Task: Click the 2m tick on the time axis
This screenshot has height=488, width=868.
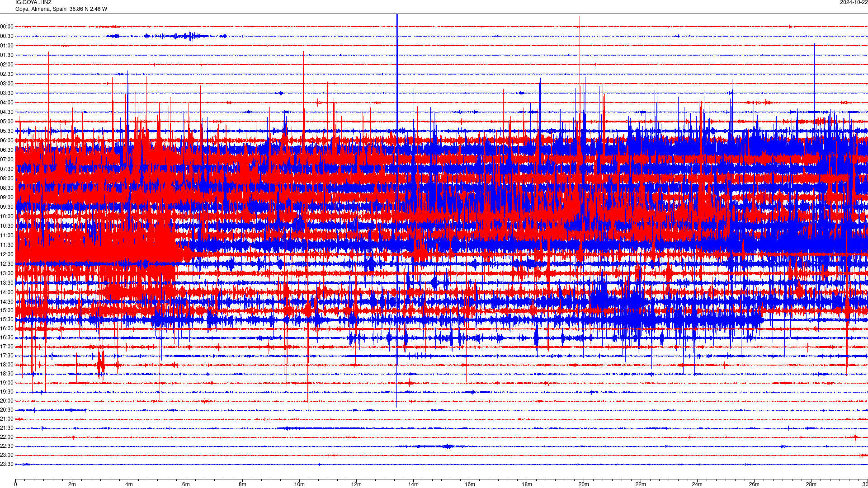Action: pyautogui.click(x=72, y=484)
